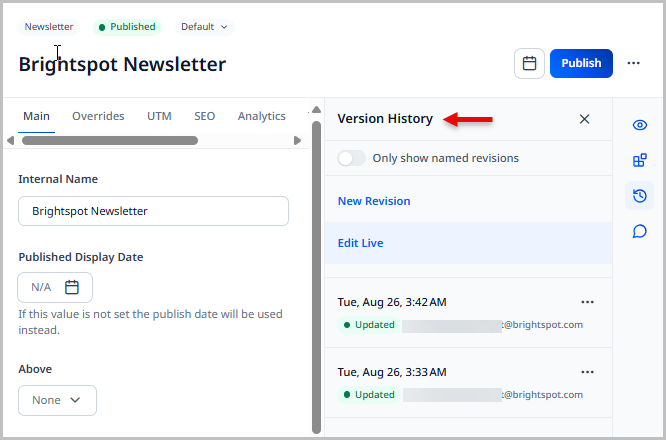The height and width of the screenshot is (440, 666).
Task: Select the version history clock icon
Action: point(640,196)
